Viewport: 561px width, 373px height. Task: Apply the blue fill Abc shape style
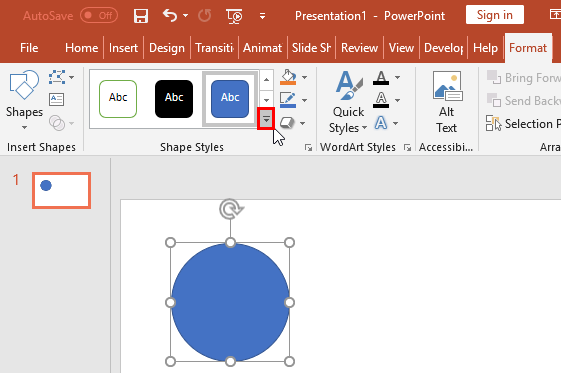(x=230, y=99)
